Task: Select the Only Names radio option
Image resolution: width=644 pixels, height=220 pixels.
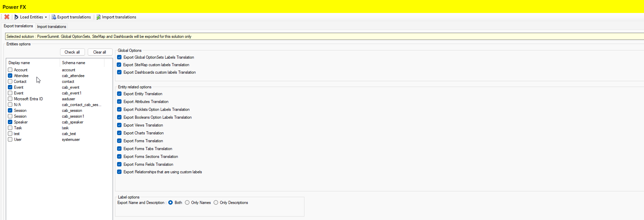Action: 187,203
